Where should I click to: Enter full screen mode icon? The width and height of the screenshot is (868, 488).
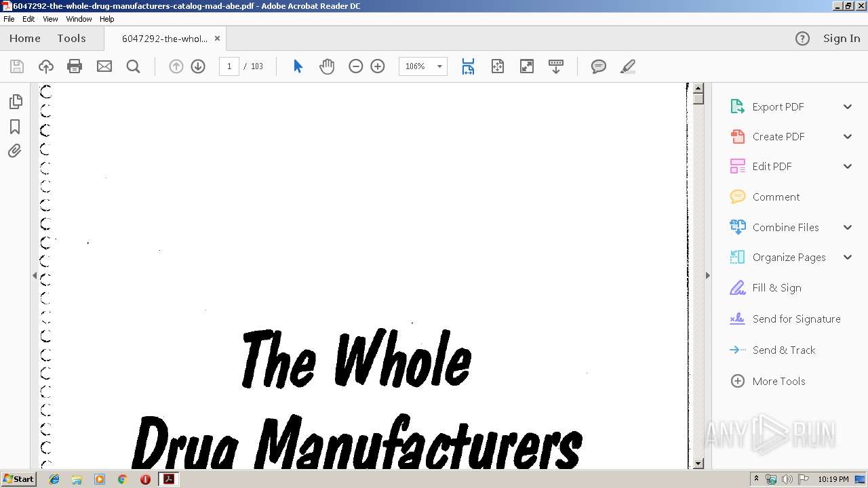[x=527, y=66]
